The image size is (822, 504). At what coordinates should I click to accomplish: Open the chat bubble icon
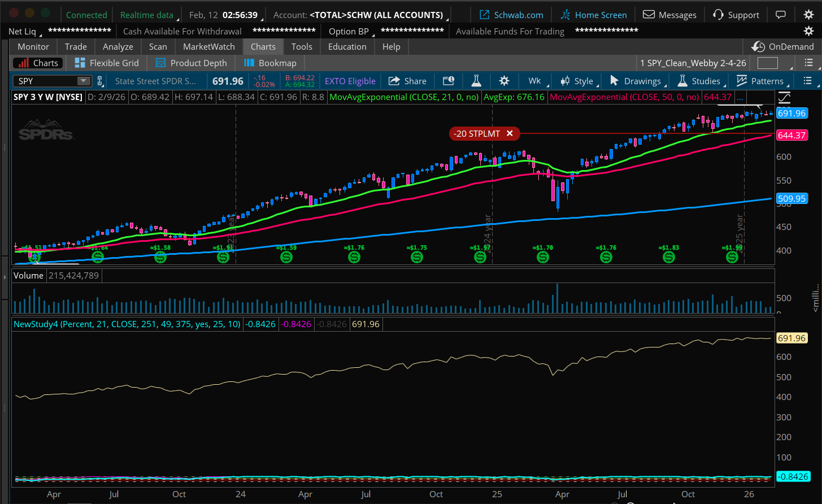click(780, 15)
